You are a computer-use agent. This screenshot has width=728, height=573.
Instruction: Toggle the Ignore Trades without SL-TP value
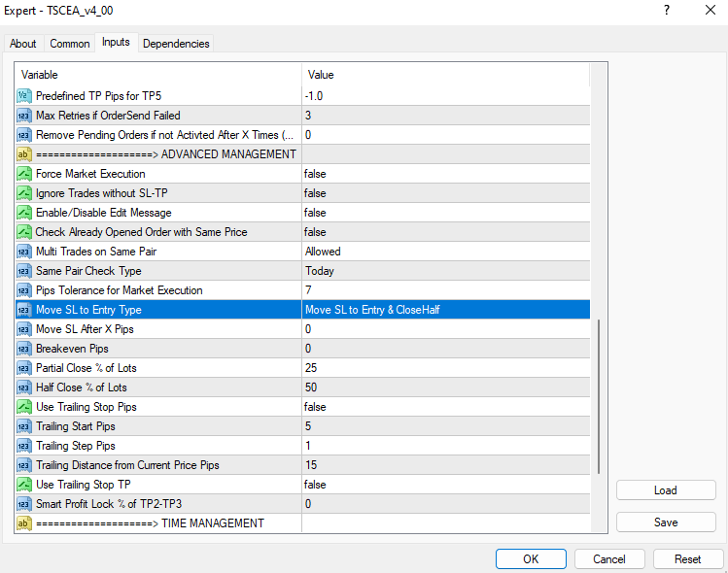pyautogui.click(x=445, y=193)
